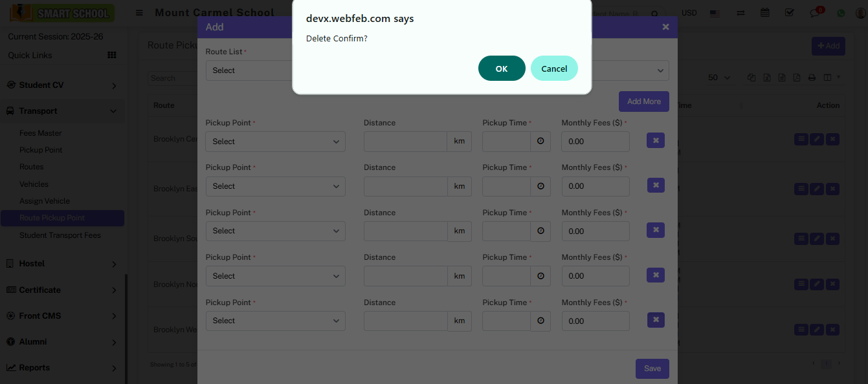Open the third Pickup Point dropdown

click(x=275, y=231)
